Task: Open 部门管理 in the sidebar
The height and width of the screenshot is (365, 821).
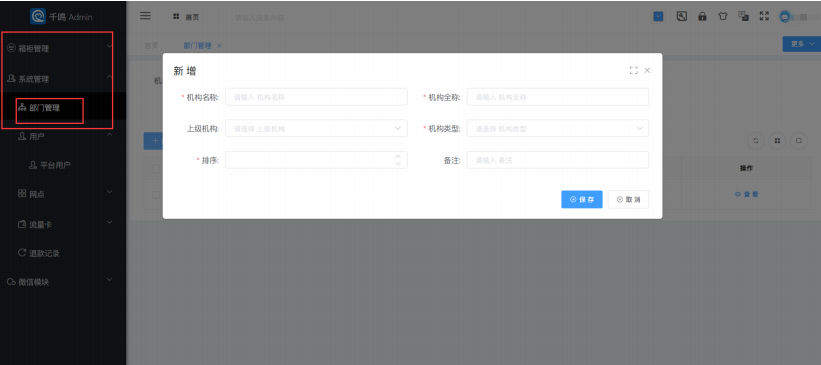Action: click(63, 108)
